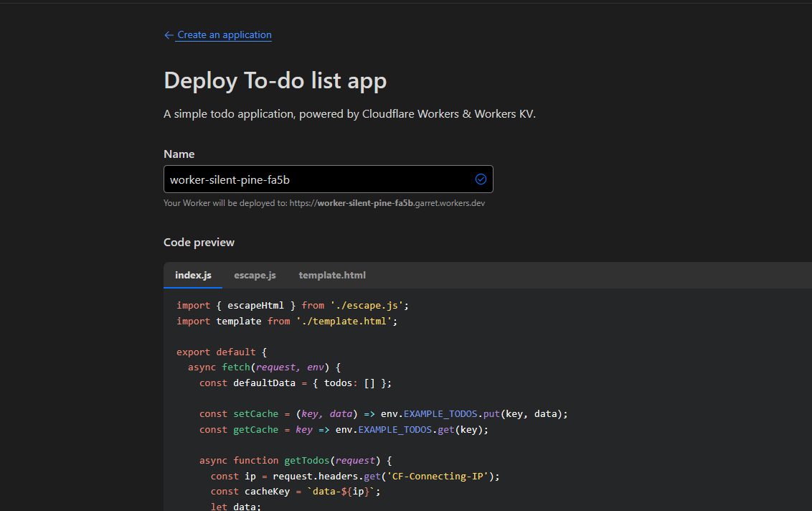The image size is (812, 511).
Task: Place cursor on the import escapeHtml line
Action: [292, 306]
